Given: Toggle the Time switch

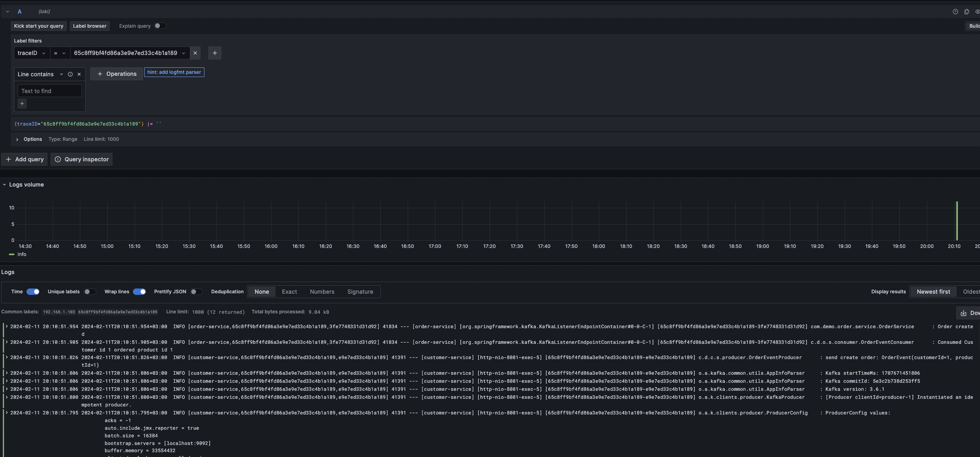Looking at the screenshot, I should pyautogui.click(x=33, y=292).
